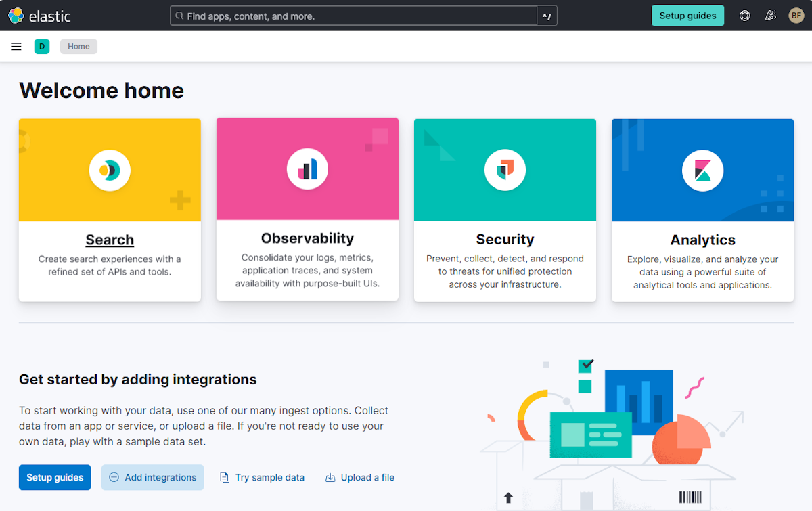
Task: Open the keyboard shortcut icon beside search bar
Action: [547, 15]
